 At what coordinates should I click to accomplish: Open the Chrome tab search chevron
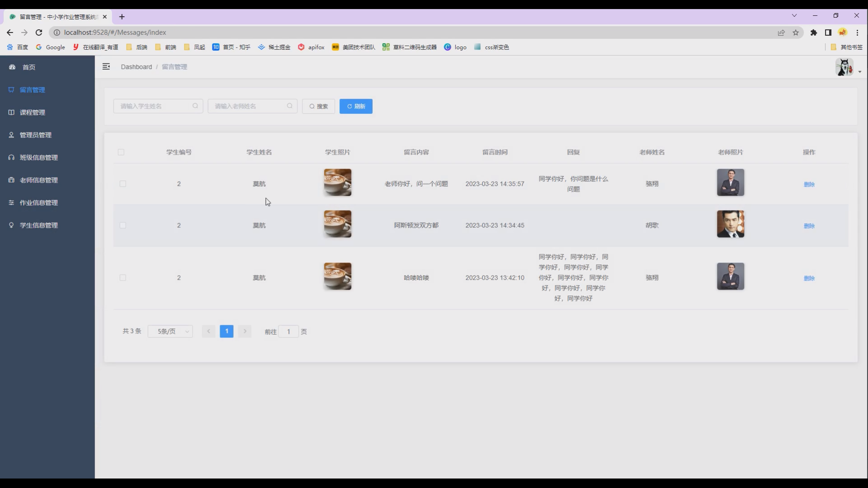(x=794, y=16)
